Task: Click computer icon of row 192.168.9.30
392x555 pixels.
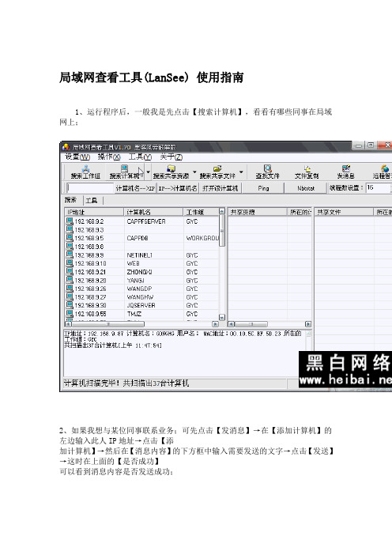Action: (x=70, y=305)
